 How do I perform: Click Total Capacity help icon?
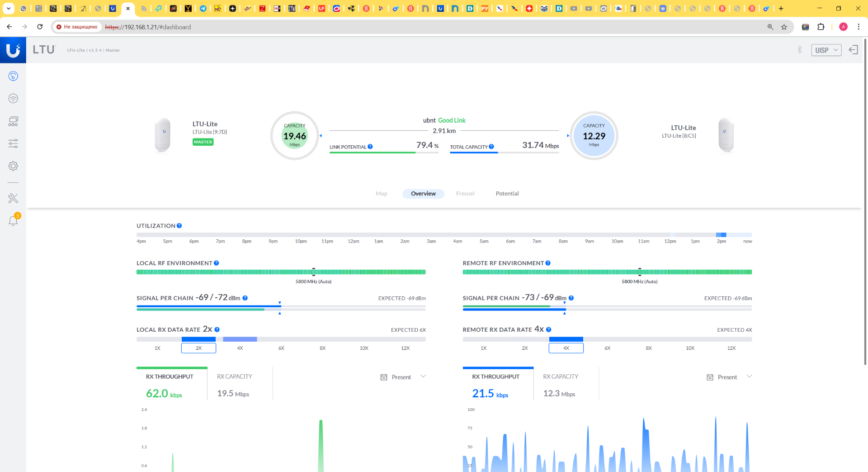pos(491,147)
